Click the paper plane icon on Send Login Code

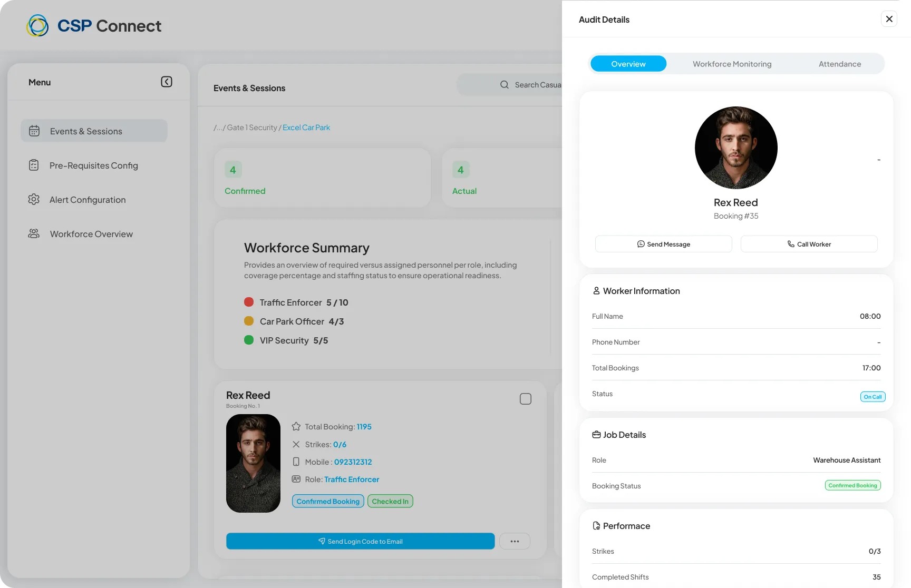[x=322, y=541]
